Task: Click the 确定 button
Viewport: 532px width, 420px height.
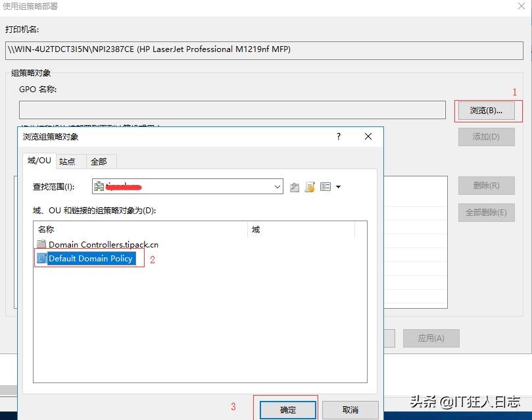Action: [287, 409]
